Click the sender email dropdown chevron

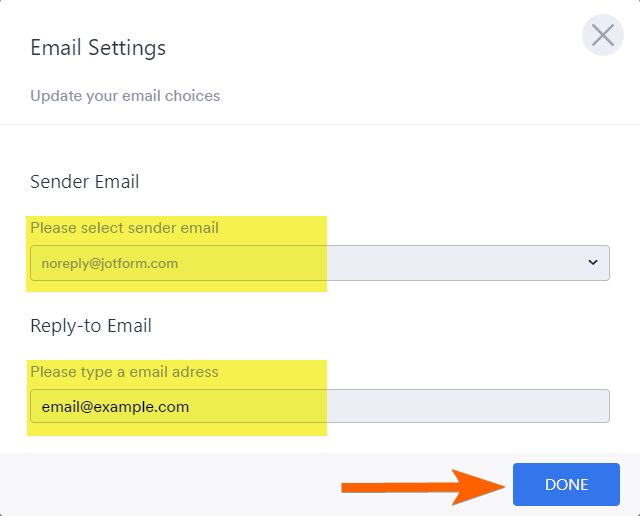[x=592, y=262]
